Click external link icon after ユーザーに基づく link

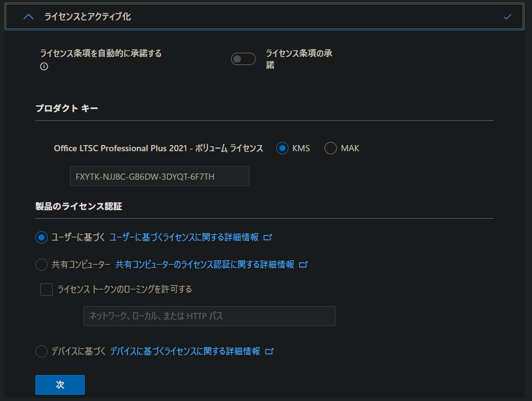tap(268, 237)
